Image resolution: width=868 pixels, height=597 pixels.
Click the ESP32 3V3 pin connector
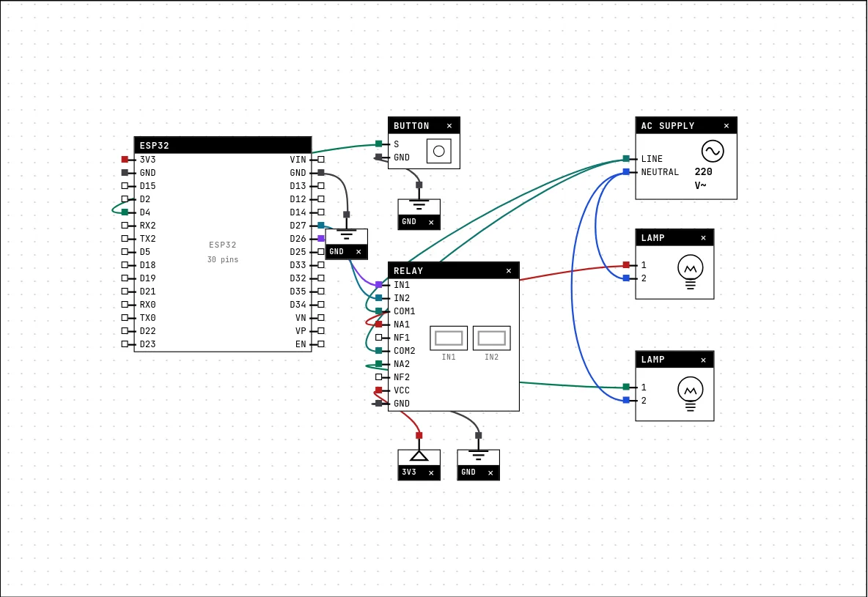point(125,160)
